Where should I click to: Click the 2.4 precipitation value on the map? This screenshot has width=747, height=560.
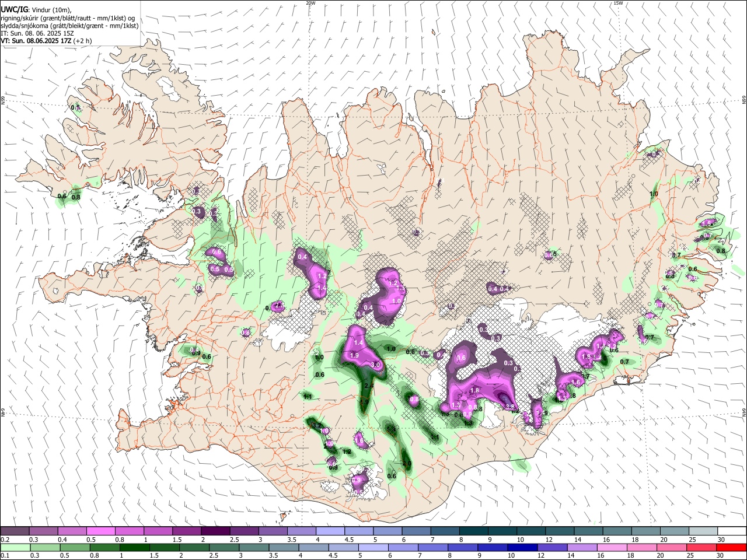(369, 386)
